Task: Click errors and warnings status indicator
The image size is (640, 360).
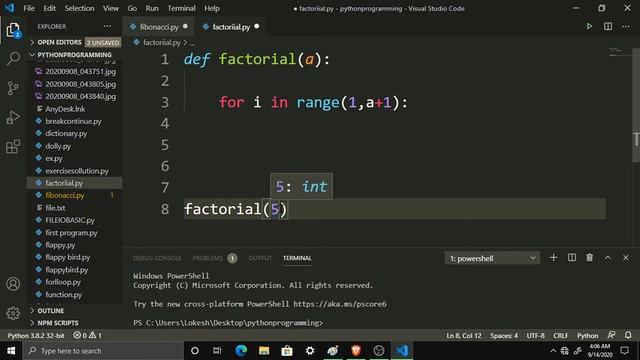Action: click(x=87, y=336)
